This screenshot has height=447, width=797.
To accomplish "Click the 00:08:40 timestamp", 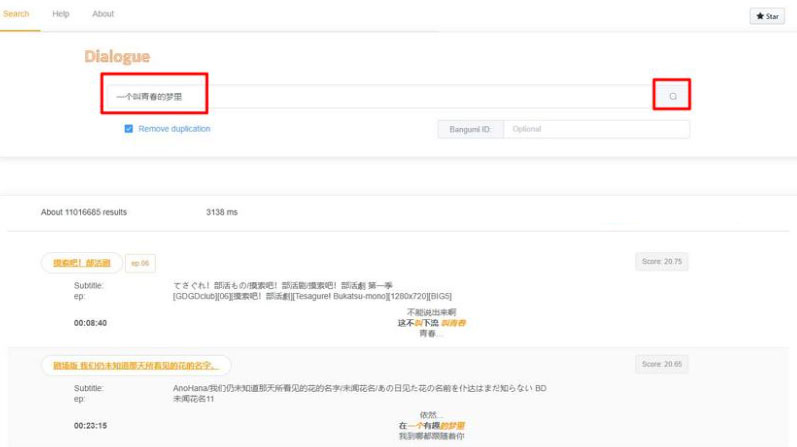I will 90,323.
